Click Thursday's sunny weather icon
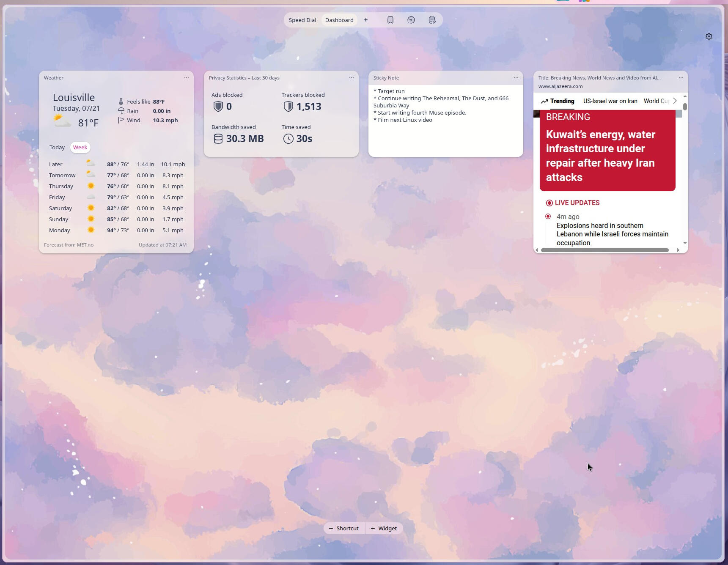The height and width of the screenshot is (565, 728). coord(91,186)
